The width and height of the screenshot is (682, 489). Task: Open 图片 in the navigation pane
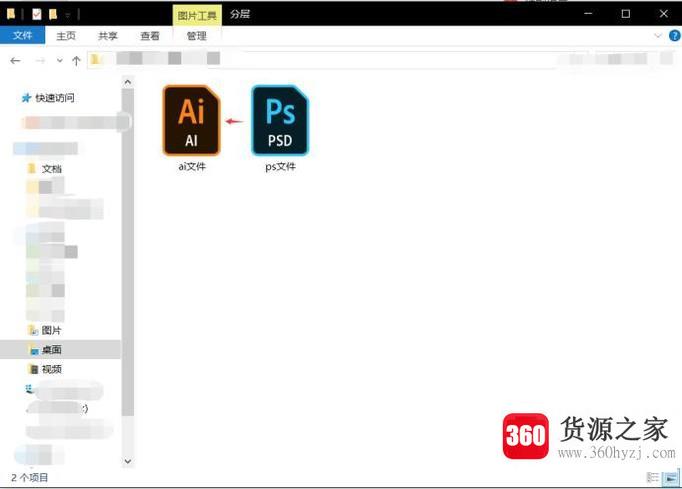tap(45, 330)
